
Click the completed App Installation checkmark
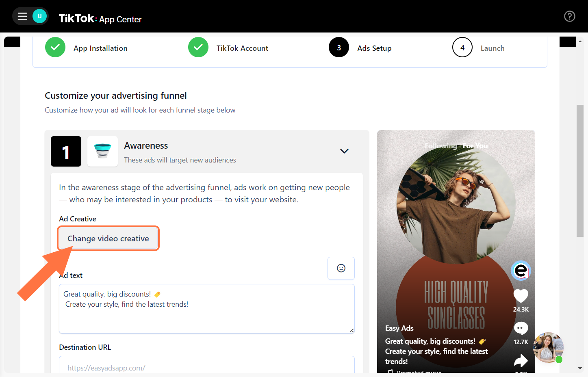pyautogui.click(x=55, y=47)
